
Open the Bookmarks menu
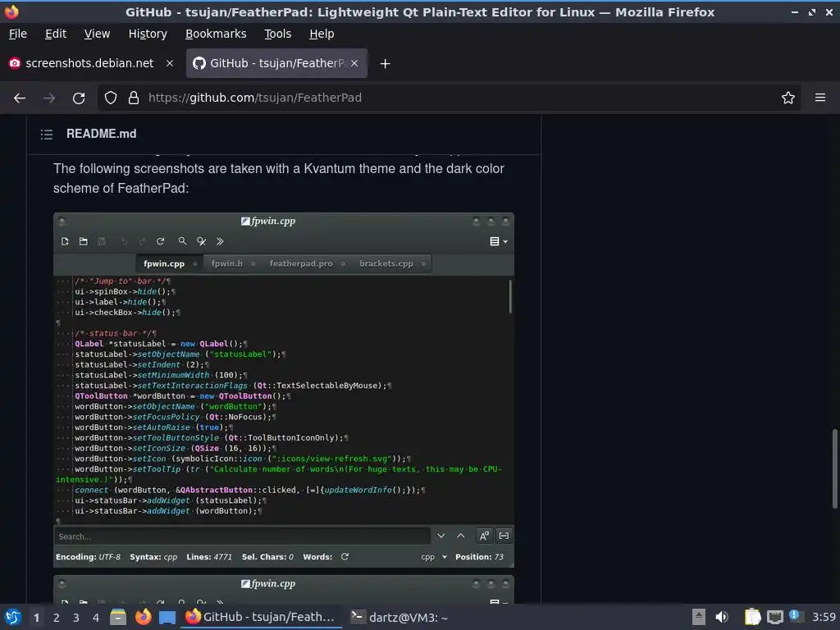[216, 34]
